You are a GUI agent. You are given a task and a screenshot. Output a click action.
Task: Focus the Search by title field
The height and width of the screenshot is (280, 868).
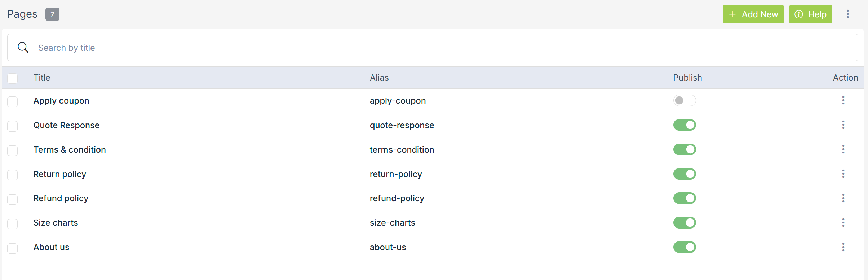(433, 48)
